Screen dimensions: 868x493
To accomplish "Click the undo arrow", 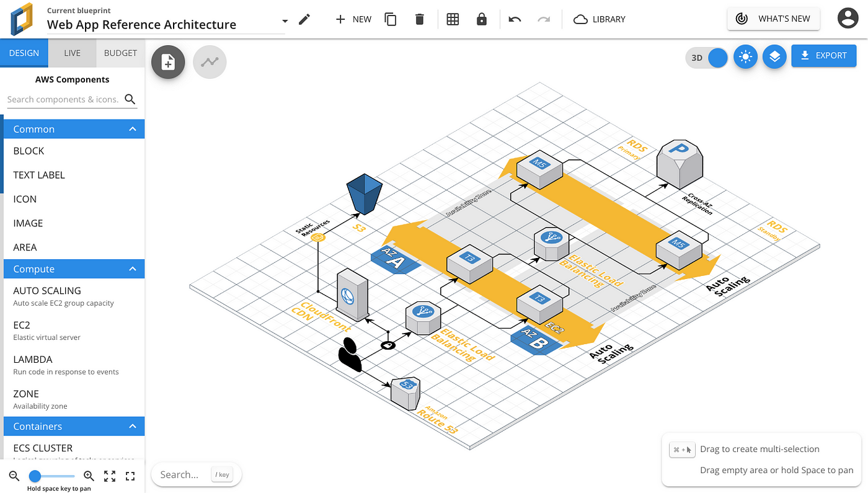I will pyautogui.click(x=515, y=19).
